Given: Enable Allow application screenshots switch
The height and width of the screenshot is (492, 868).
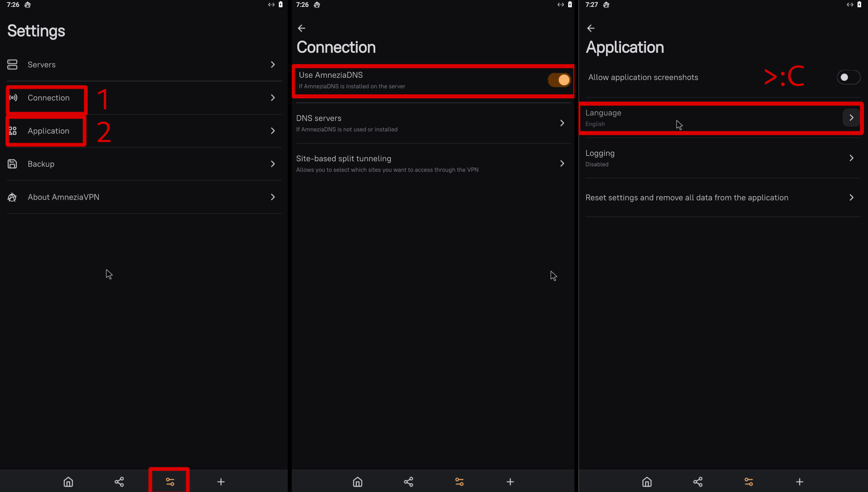Looking at the screenshot, I should [848, 77].
